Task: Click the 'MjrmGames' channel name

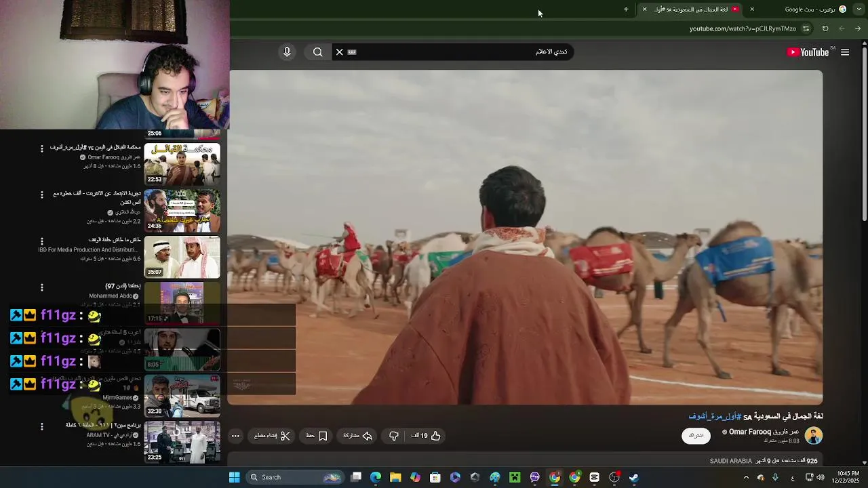Action: tap(117, 398)
